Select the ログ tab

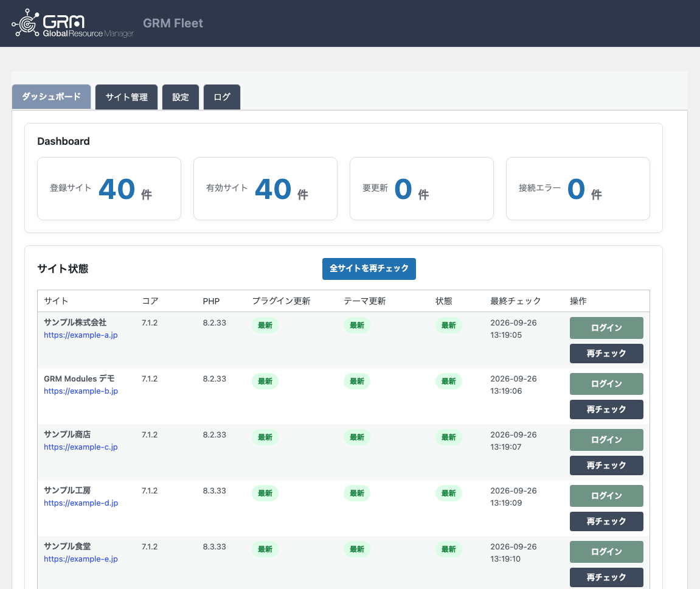[x=222, y=97]
